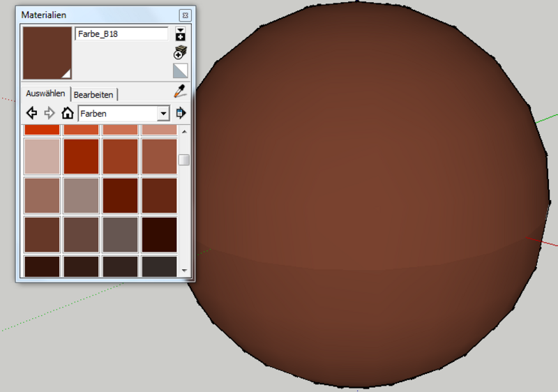The height and width of the screenshot is (392, 558).
Task: Click the current material preview thumbnail
Action: pos(47,53)
